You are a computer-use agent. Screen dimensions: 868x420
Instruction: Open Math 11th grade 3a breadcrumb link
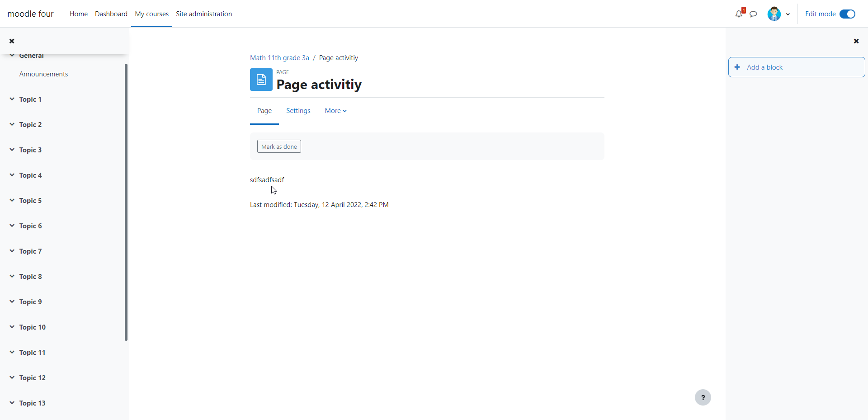click(x=279, y=58)
